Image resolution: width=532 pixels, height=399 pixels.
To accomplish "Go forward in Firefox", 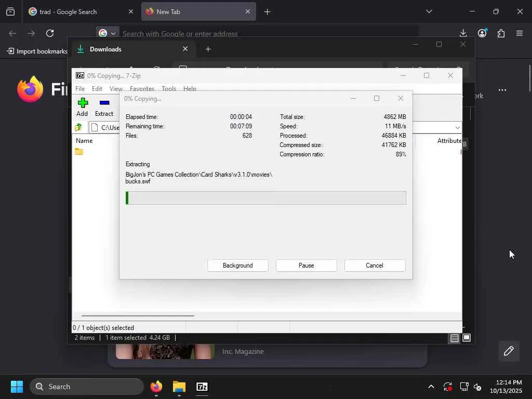I will pos(31,33).
